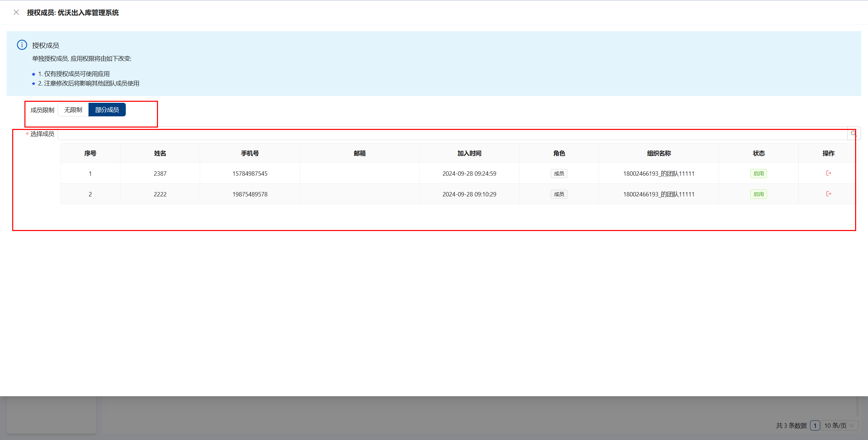
Task: Click 启用 status tag for member 2222
Action: coord(758,194)
